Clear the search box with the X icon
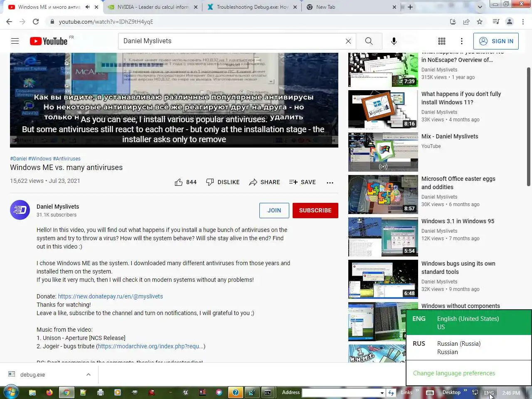The width and height of the screenshot is (532, 399). 348,41
